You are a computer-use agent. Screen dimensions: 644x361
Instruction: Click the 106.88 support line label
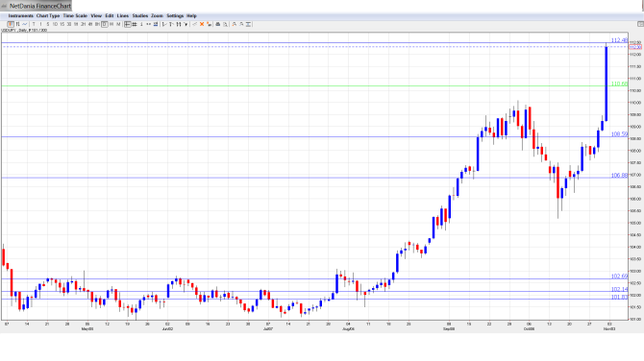pyautogui.click(x=619, y=175)
